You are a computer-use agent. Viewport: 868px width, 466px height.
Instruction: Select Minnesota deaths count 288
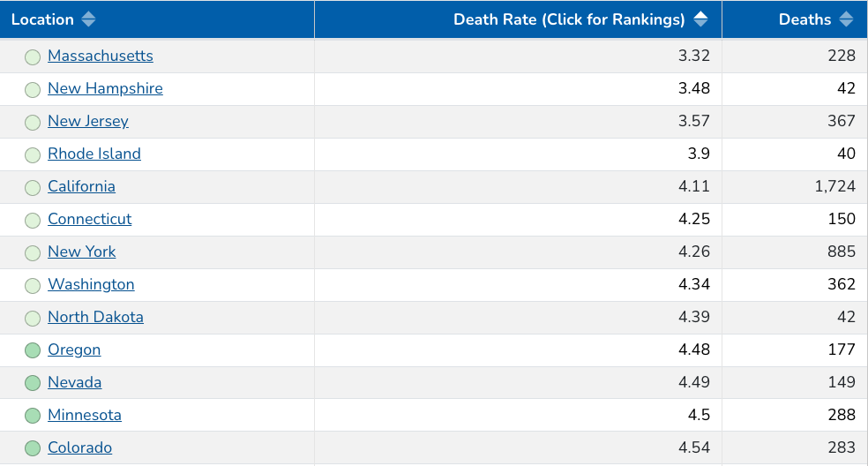[842, 415]
